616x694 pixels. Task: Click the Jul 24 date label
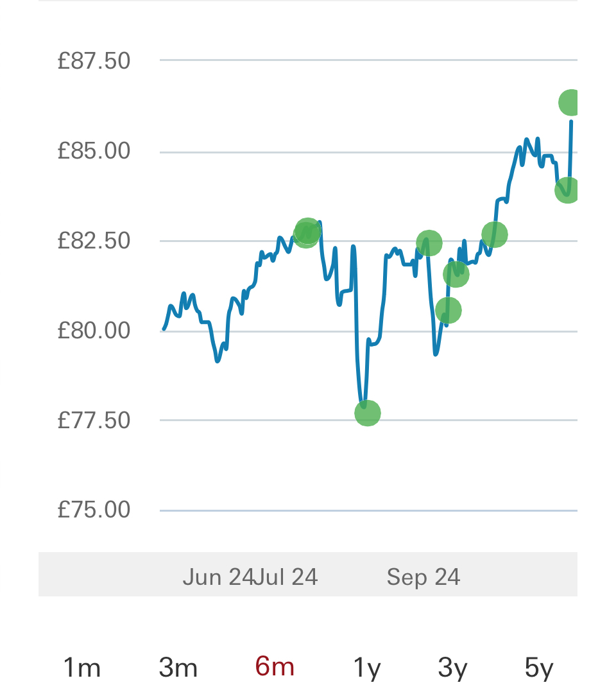click(x=286, y=577)
